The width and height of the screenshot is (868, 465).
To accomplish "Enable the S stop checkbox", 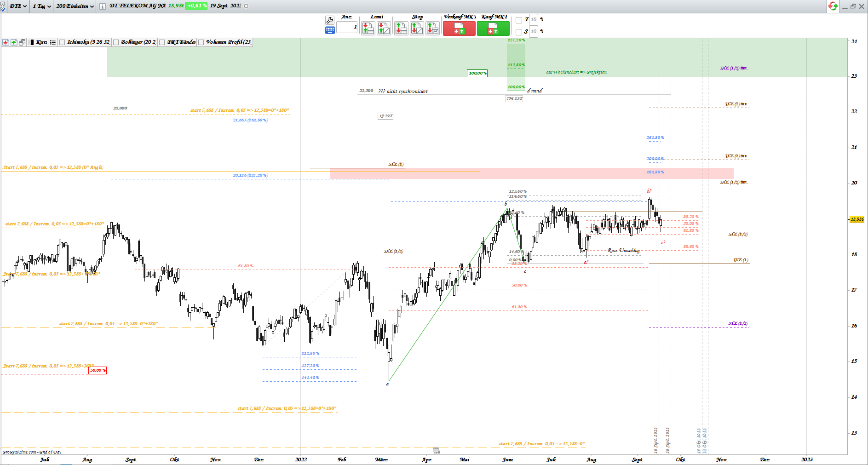I will pyautogui.click(x=519, y=32).
